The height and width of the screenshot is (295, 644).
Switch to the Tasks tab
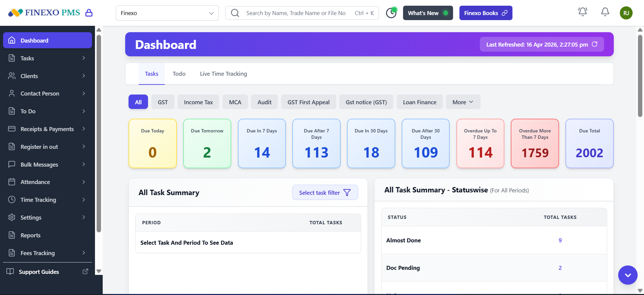152,74
